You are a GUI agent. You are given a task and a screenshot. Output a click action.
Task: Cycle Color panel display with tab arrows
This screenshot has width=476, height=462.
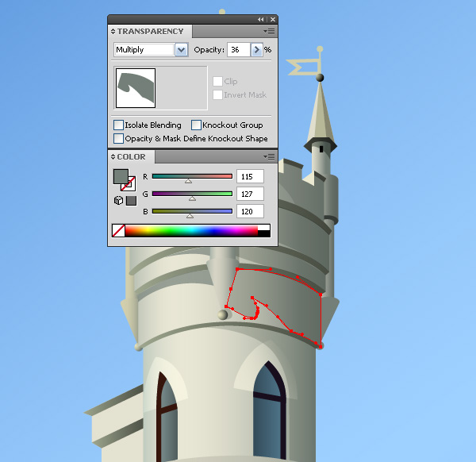(x=113, y=156)
